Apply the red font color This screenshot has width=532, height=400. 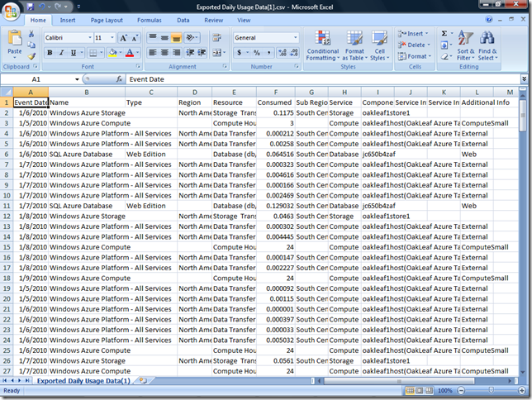click(x=130, y=53)
